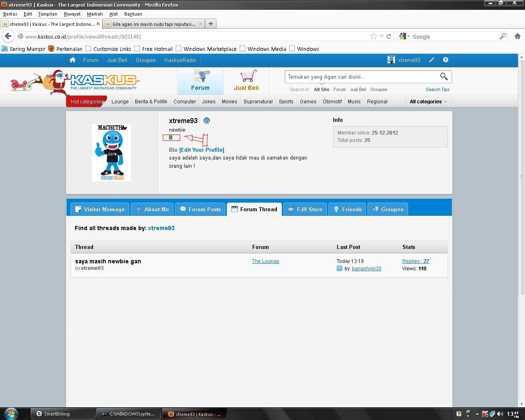Image resolution: width=525 pixels, height=420 pixels.
Task: Open the Supranatural category
Action: click(x=258, y=102)
